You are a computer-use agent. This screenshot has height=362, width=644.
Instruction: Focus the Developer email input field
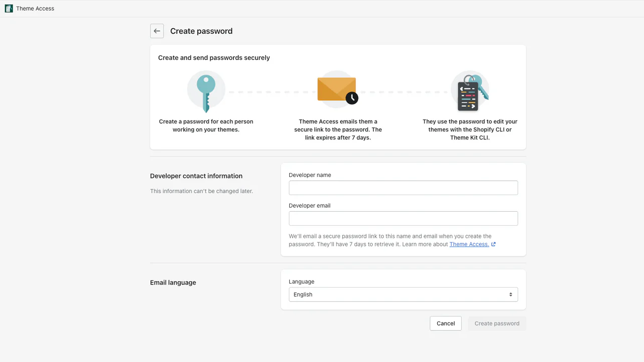click(403, 219)
